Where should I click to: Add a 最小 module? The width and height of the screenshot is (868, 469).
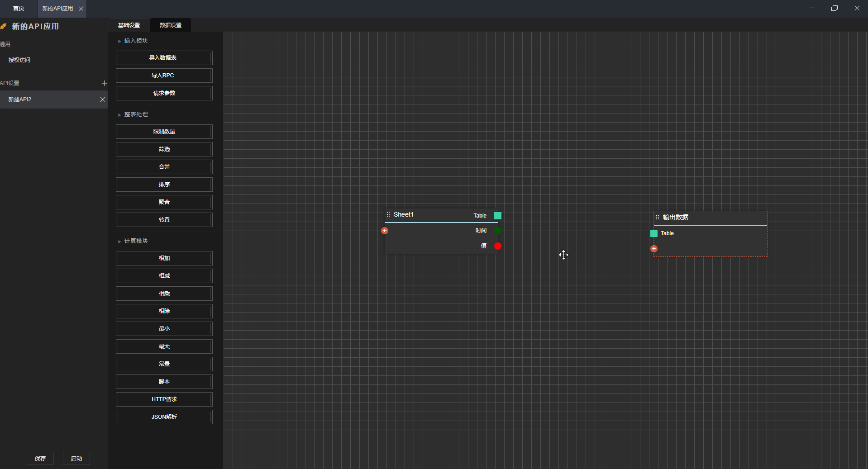(164, 329)
